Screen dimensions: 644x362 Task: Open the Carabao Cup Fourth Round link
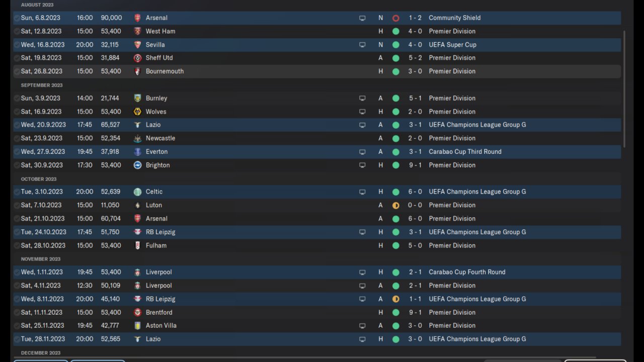(467, 272)
